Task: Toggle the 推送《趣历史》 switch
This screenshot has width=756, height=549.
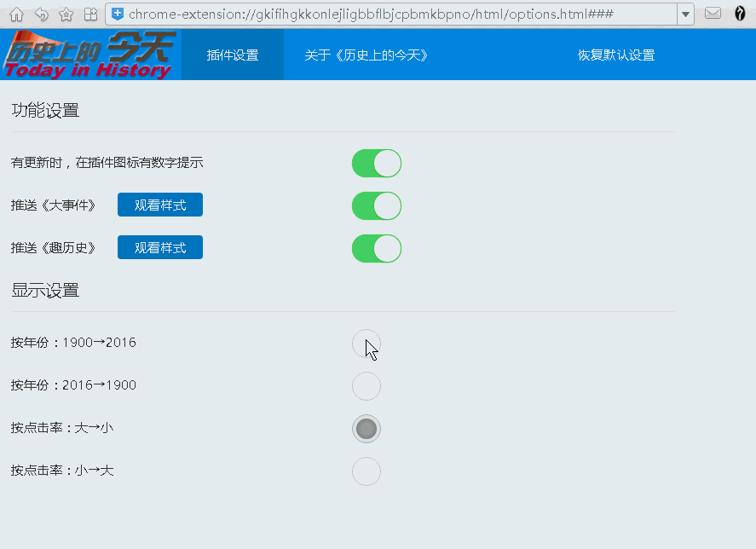Action: (x=377, y=248)
